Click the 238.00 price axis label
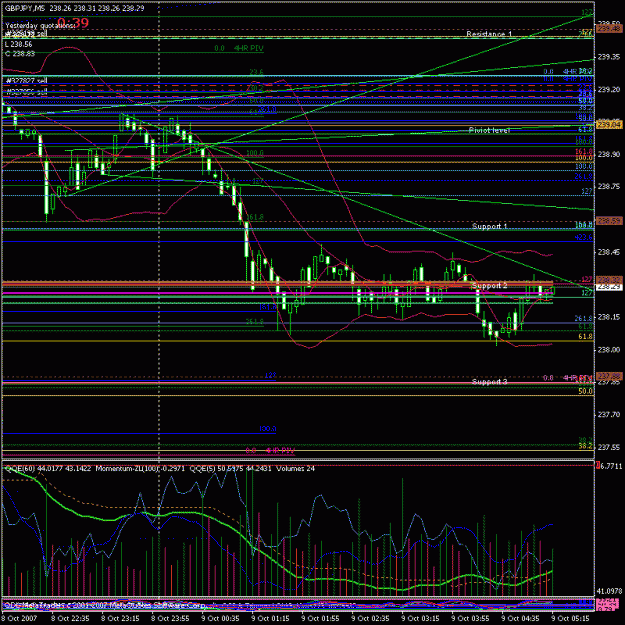Screen dimensions: 625x625 point(609,350)
